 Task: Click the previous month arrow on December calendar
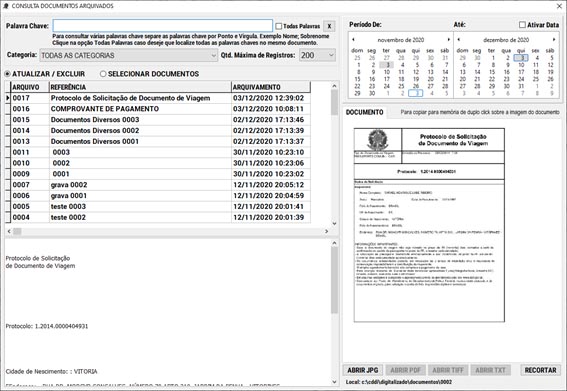pos(459,39)
